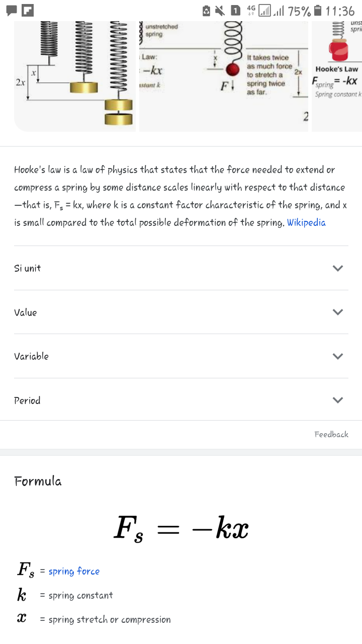Image resolution: width=362 pixels, height=644 pixels.
Task: Tap the muted sound status icon
Action: click(220, 10)
